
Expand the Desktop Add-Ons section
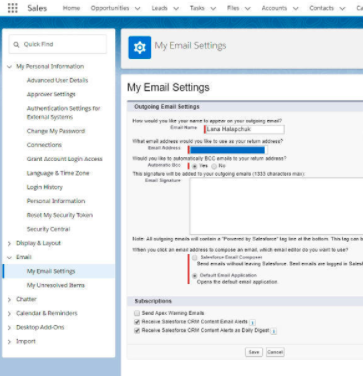[x=9, y=327]
